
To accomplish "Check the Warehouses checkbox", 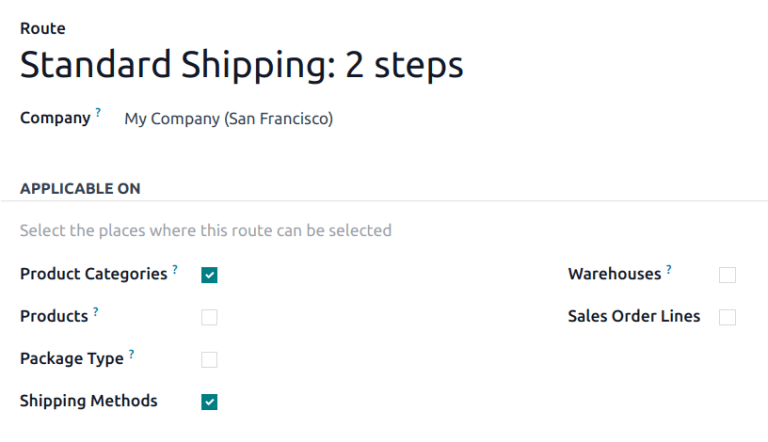I will tap(727, 275).
